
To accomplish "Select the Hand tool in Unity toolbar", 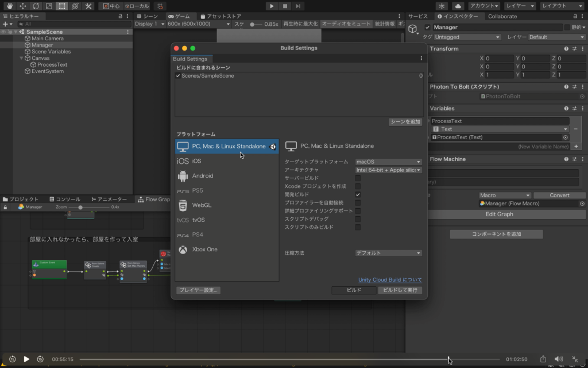I will click(9, 6).
